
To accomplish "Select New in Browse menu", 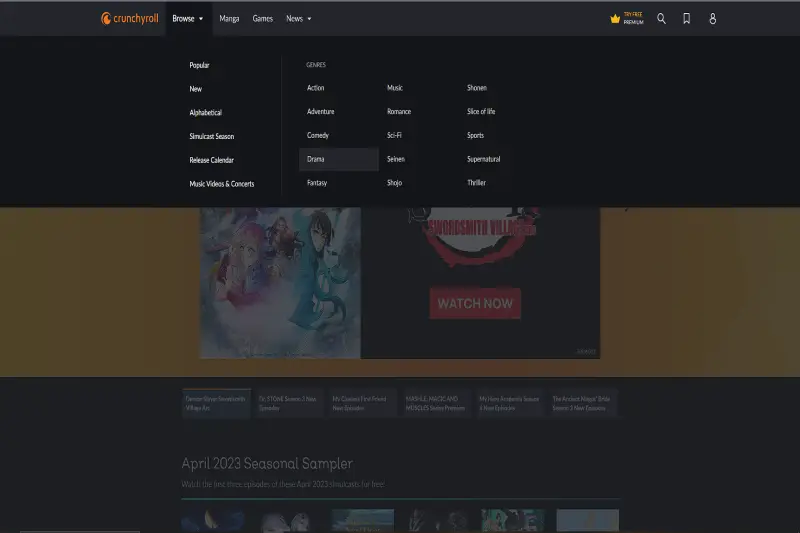I will (195, 89).
